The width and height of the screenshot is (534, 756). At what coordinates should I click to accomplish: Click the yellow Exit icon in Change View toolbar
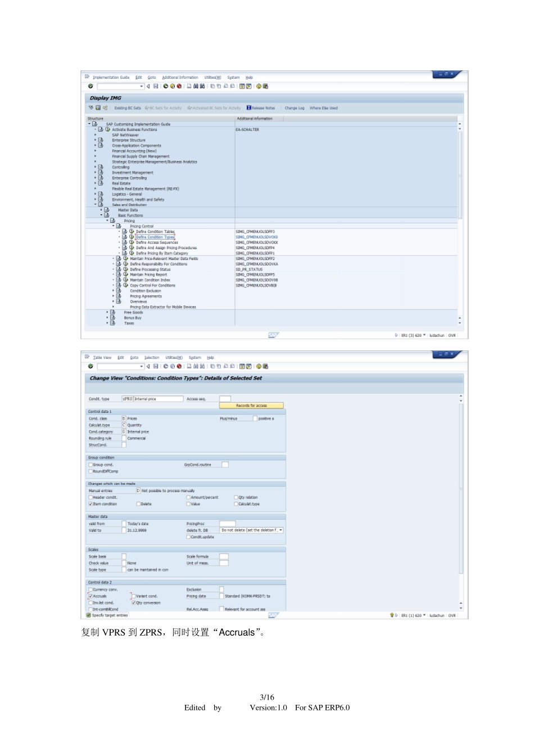(173, 366)
